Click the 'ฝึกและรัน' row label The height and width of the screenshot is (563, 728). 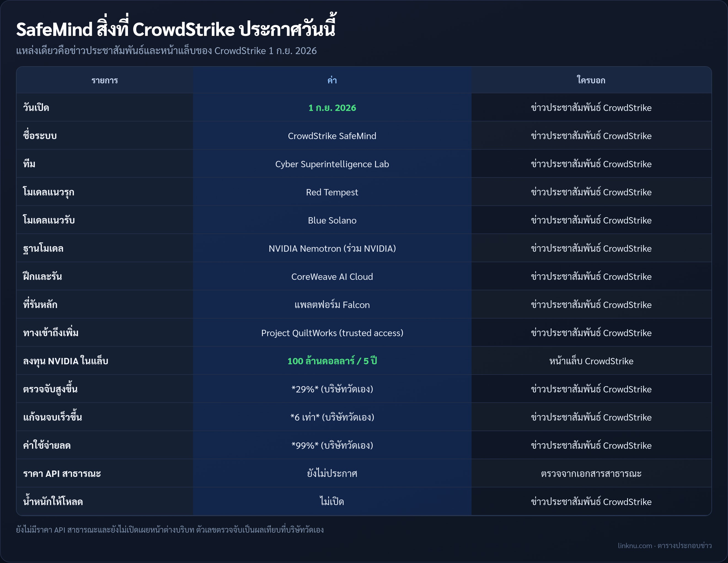pos(42,277)
